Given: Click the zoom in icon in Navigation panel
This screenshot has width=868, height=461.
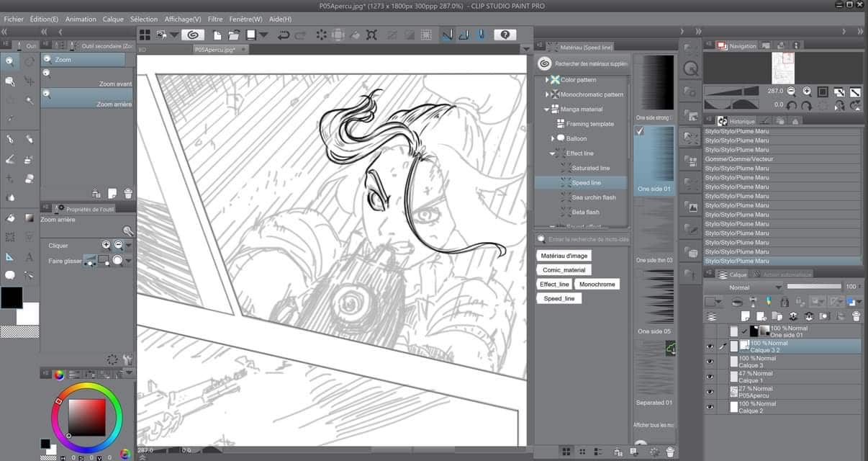Looking at the screenshot, I should [807, 91].
